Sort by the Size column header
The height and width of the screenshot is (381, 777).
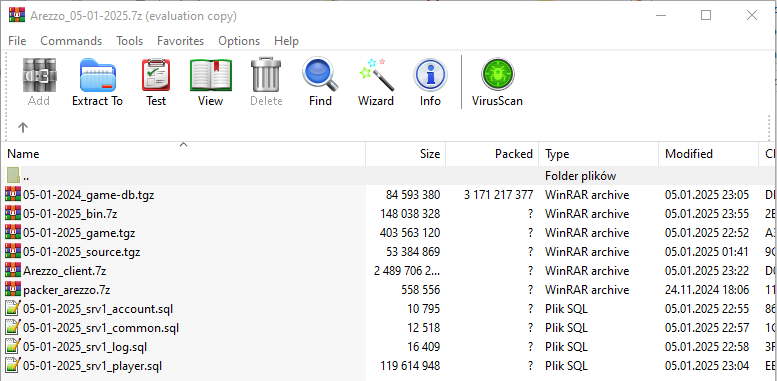(x=406, y=154)
